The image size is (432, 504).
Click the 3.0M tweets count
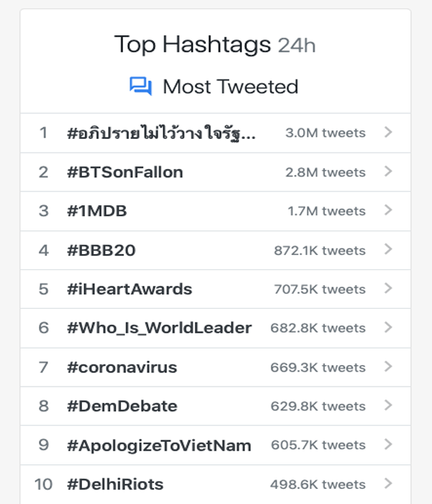(x=325, y=133)
